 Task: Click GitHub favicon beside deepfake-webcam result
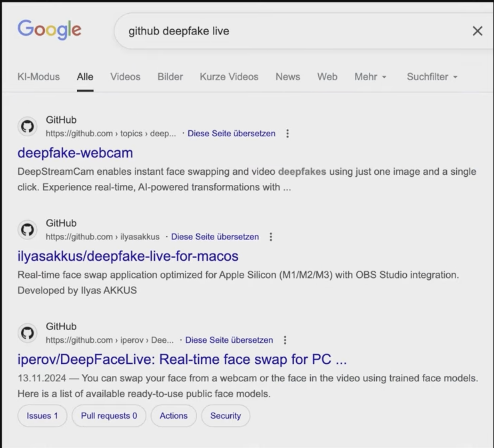pyautogui.click(x=28, y=127)
